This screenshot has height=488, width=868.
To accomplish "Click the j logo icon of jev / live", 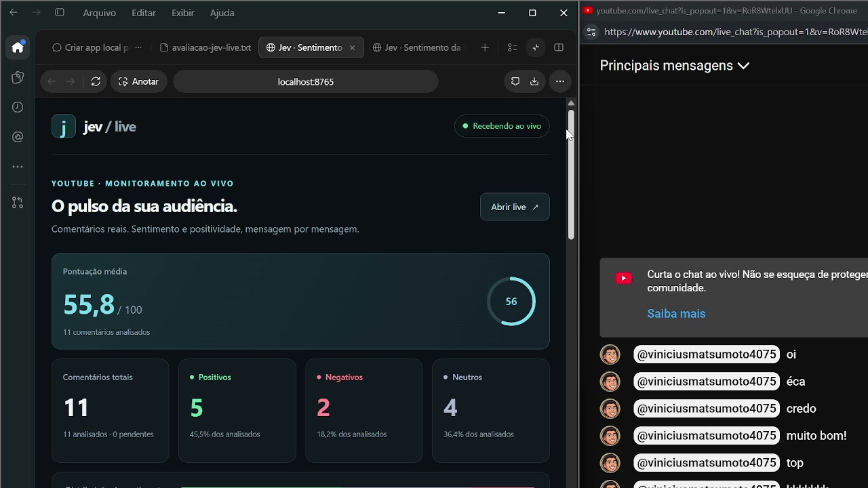I will point(64,127).
